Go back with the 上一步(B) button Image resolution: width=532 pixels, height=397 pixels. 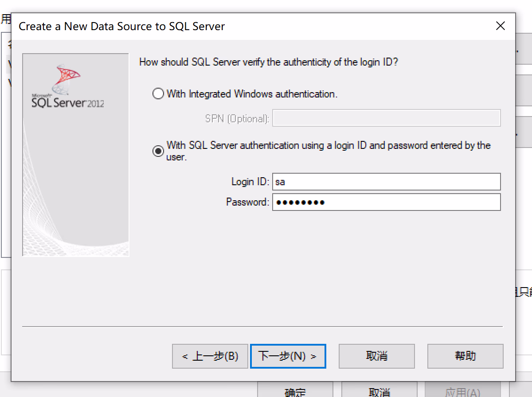(210, 356)
